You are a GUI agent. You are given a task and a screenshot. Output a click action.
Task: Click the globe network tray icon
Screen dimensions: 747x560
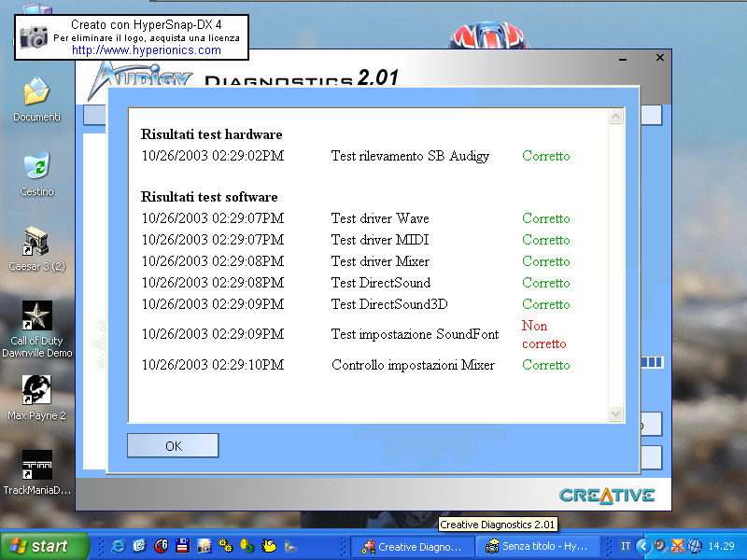click(x=695, y=546)
